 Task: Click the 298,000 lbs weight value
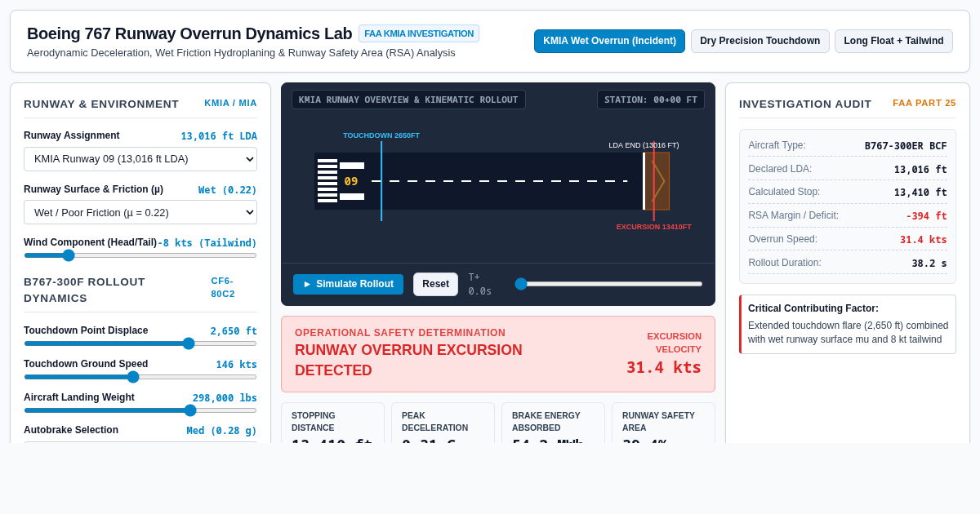tap(225, 398)
